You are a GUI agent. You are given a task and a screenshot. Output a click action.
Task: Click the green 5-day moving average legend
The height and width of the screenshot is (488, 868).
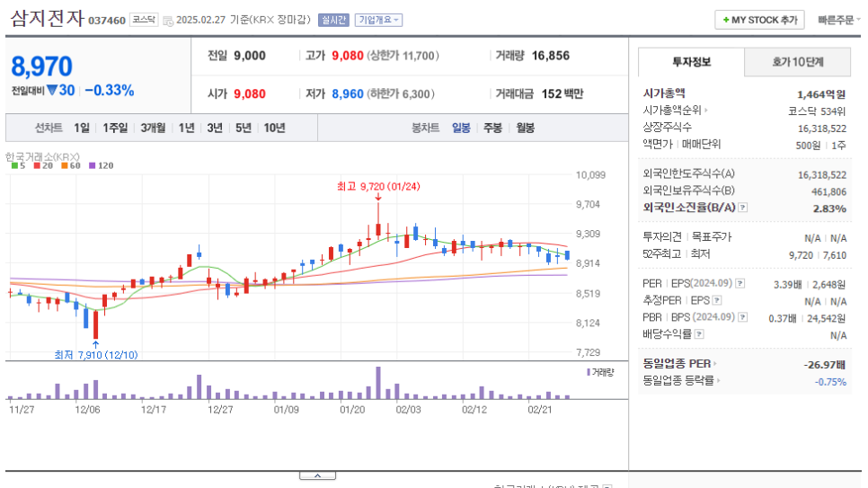click(18, 165)
